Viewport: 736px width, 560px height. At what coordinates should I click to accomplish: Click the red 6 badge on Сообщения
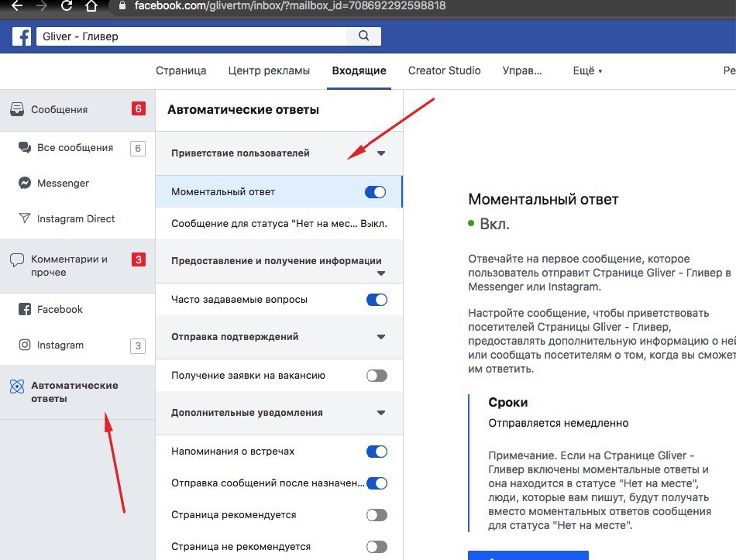point(139,109)
